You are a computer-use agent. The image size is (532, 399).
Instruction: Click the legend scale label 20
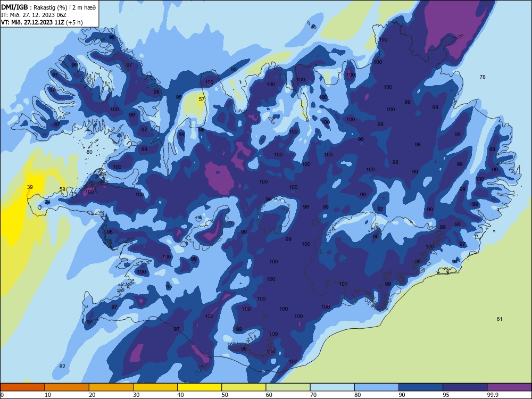click(x=92, y=395)
